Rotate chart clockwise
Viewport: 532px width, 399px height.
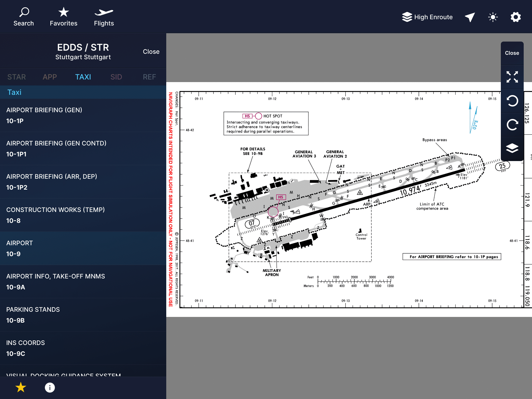click(x=512, y=125)
